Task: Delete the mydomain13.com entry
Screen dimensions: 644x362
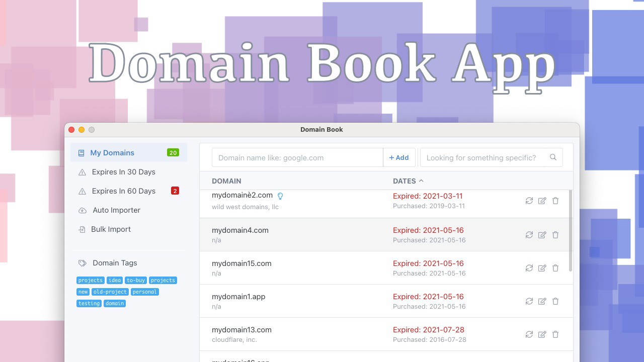Action: click(x=555, y=334)
